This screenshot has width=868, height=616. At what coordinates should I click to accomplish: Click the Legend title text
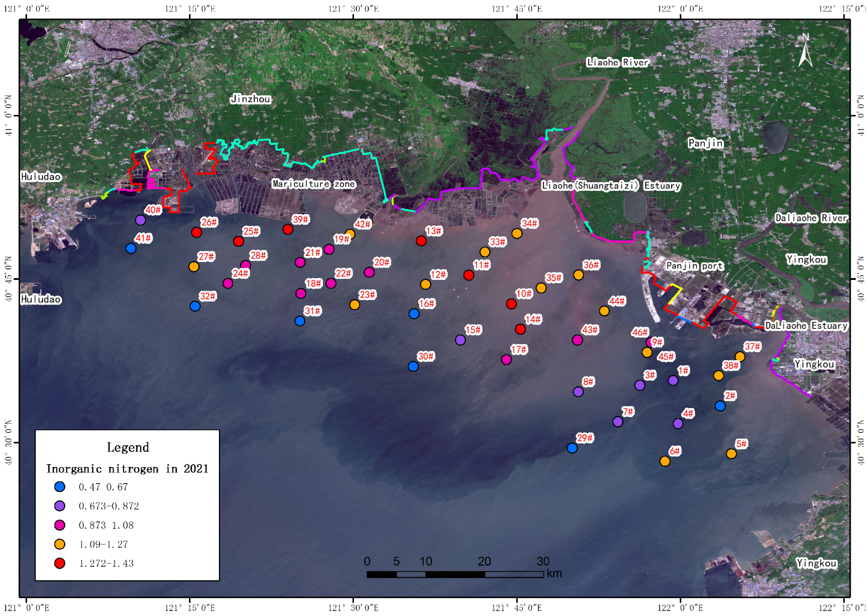pyautogui.click(x=128, y=447)
